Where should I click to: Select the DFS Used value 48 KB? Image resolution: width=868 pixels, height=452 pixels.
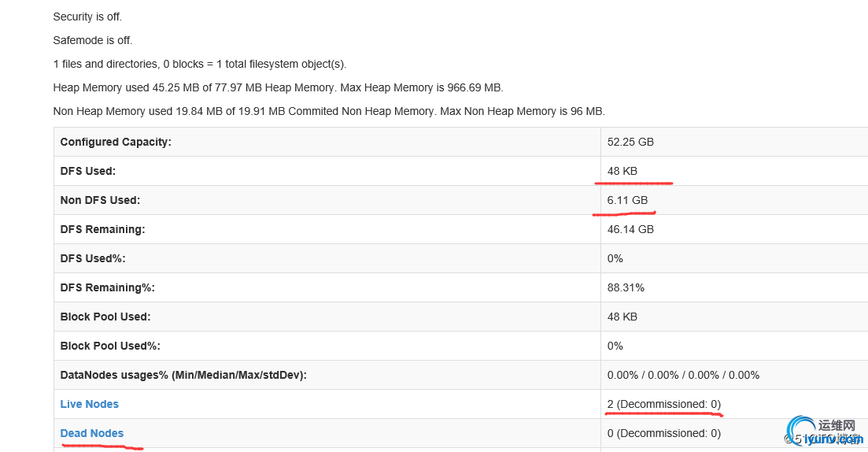[x=622, y=171]
